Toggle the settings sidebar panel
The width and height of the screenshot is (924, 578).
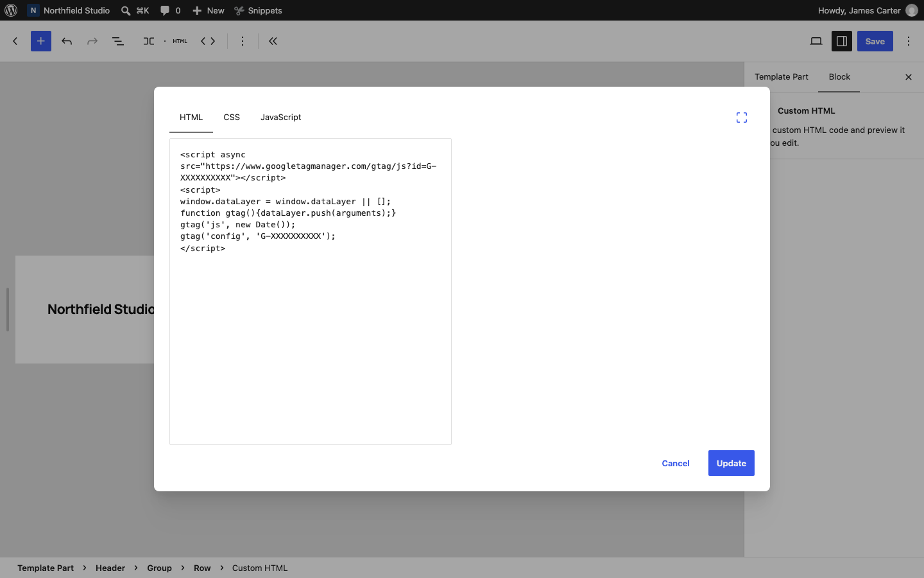click(842, 41)
